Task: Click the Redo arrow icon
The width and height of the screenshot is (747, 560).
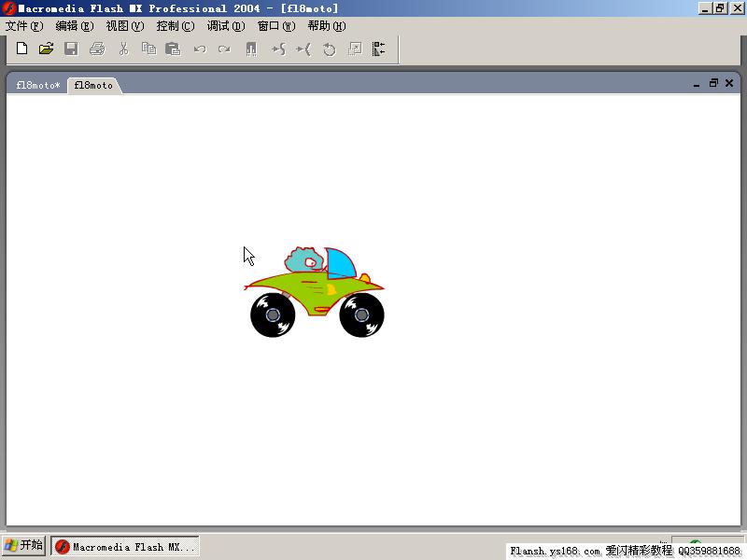Action: coord(224,49)
